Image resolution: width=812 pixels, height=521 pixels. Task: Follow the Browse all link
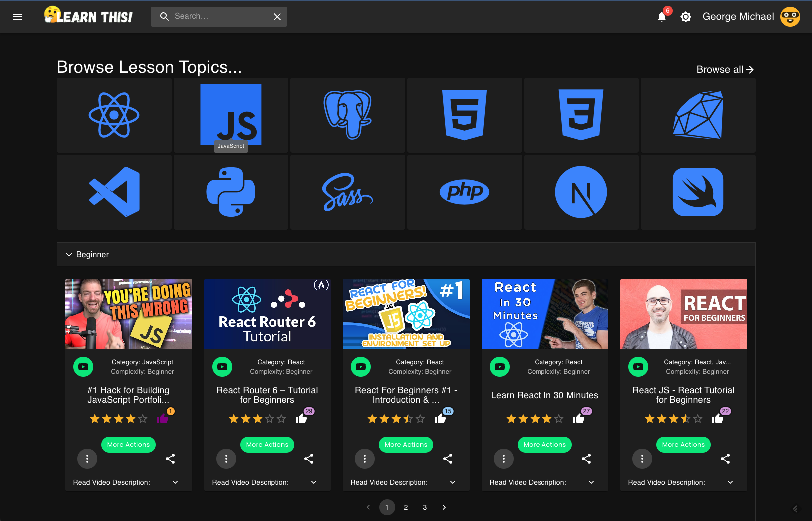tap(725, 69)
